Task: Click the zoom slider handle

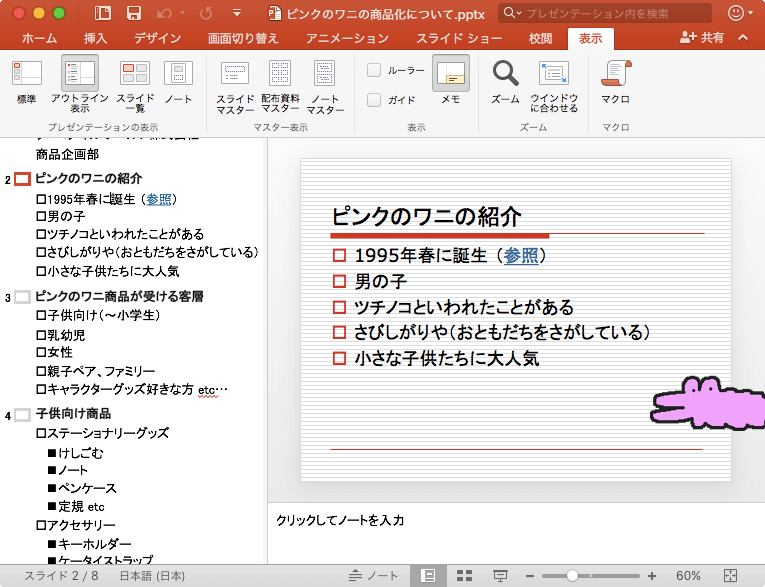Action: coord(572,576)
